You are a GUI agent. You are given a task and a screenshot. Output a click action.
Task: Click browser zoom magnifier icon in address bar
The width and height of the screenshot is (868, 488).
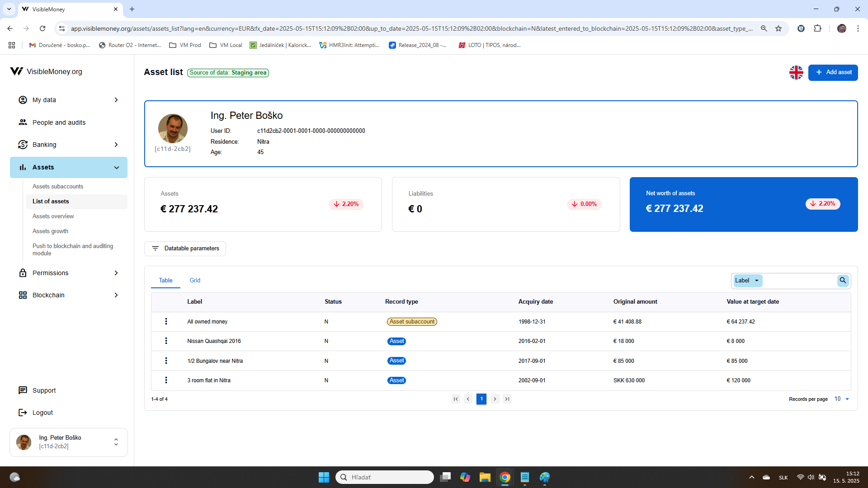click(x=764, y=28)
